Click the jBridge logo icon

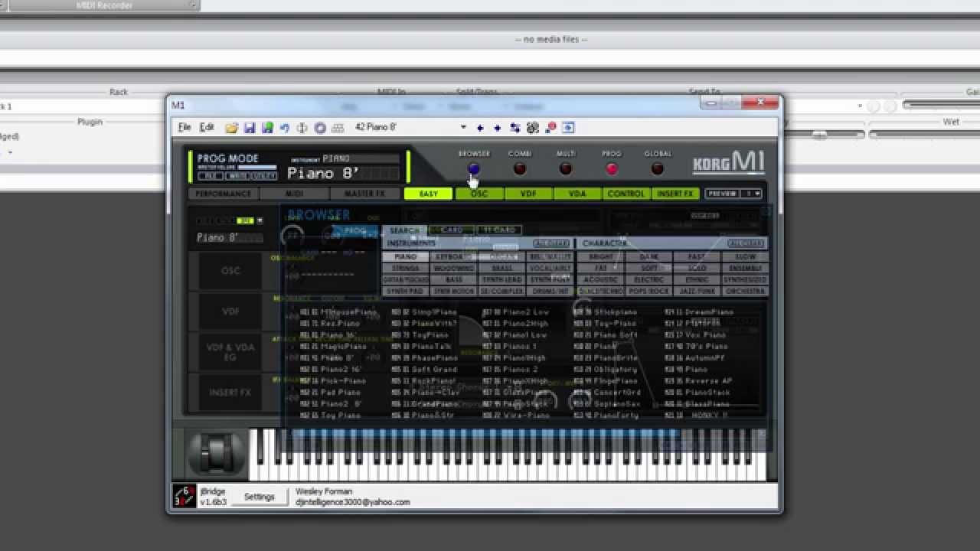(x=185, y=496)
